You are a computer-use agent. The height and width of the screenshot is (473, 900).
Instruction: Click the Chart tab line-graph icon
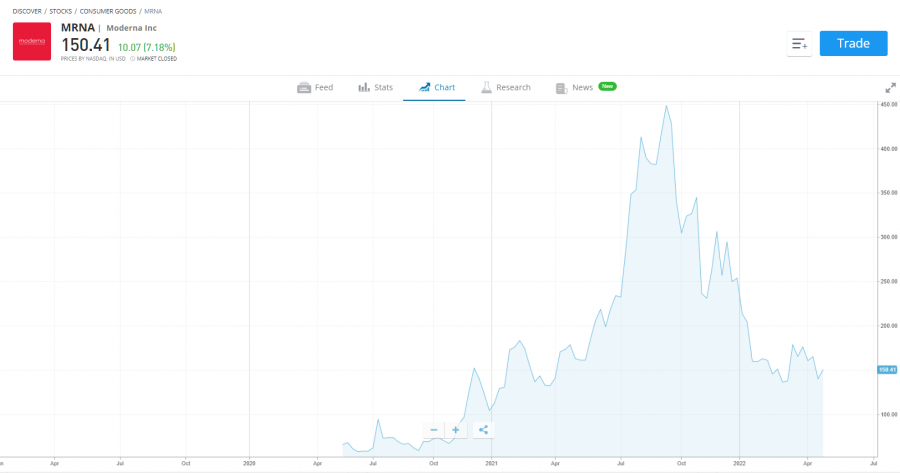pyautogui.click(x=424, y=87)
